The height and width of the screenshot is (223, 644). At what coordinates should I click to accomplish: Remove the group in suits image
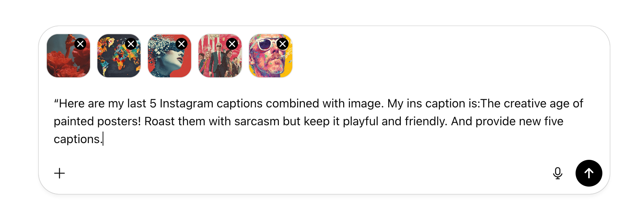tap(232, 44)
